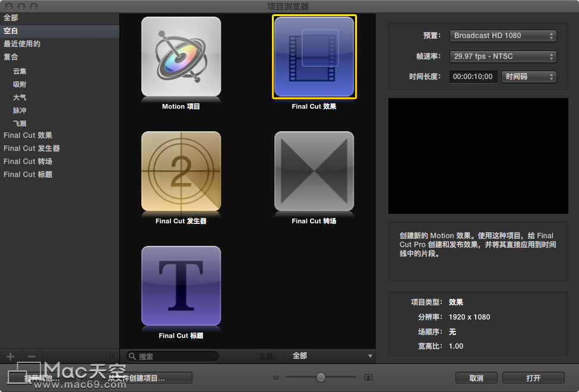579x392 pixels.
Task: Click the 取消 cancel button
Action: coord(476,378)
